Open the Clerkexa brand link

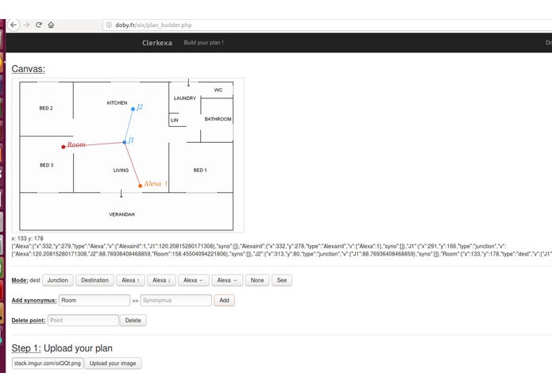[x=157, y=43]
